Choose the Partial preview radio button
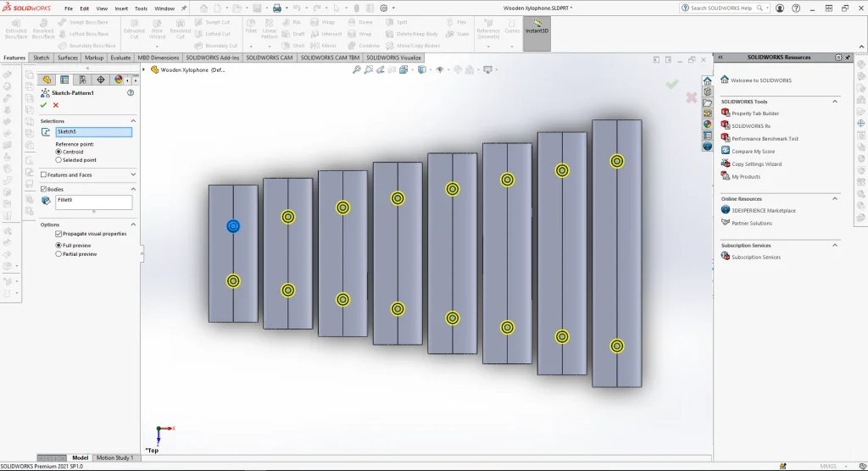This screenshot has width=868, height=471. tap(58, 253)
